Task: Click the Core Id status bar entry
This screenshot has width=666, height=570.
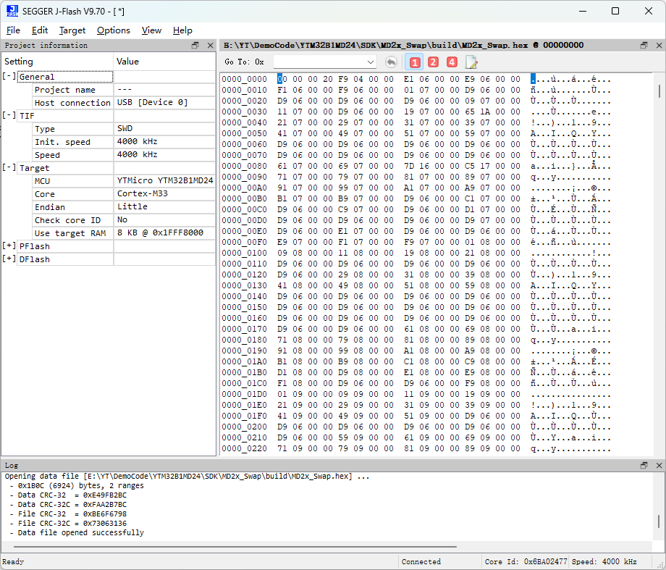Action: [526, 562]
